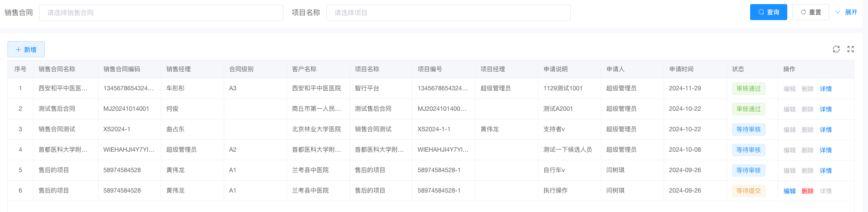Click the 等待提交 status tag

coord(748,191)
